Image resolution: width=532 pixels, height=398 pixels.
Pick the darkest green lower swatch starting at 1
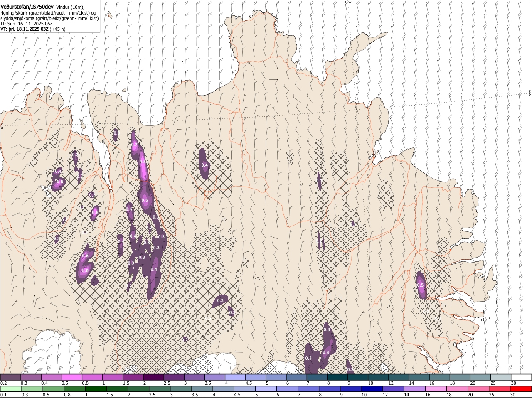96,389
